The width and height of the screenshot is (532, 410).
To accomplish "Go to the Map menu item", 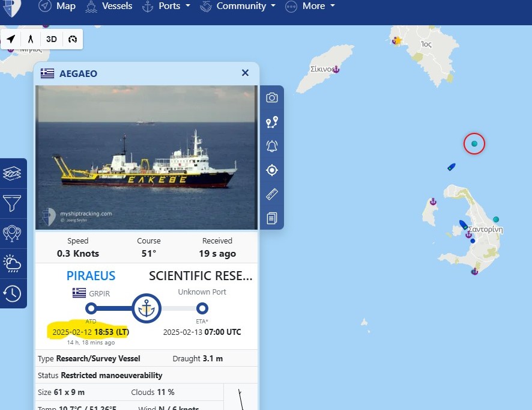I will (x=56, y=6).
